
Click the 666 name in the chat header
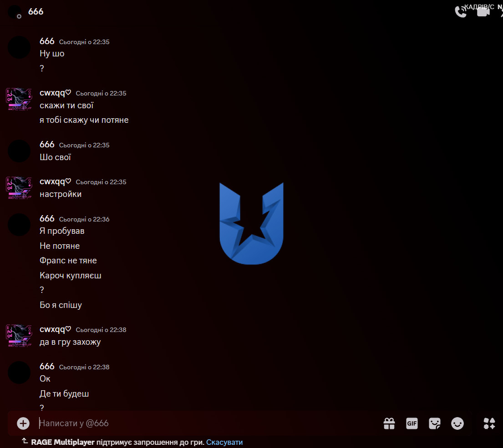(36, 11)
